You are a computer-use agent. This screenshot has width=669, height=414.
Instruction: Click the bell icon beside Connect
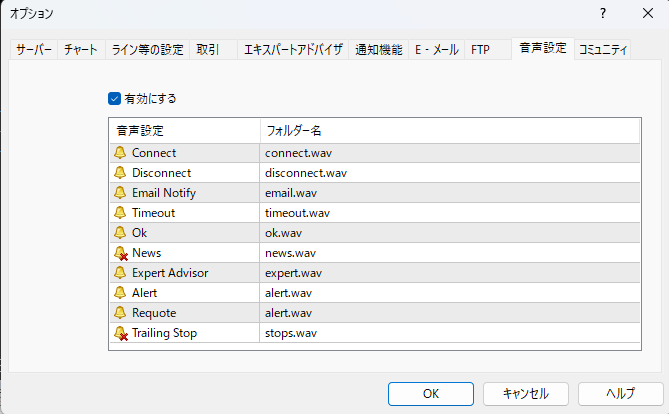point(120,153)
